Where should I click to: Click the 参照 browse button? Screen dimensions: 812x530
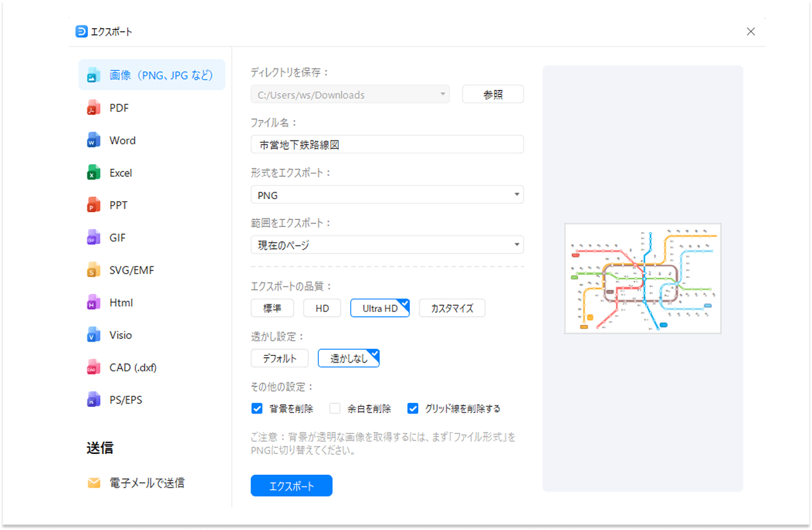(x=493, y=95)
